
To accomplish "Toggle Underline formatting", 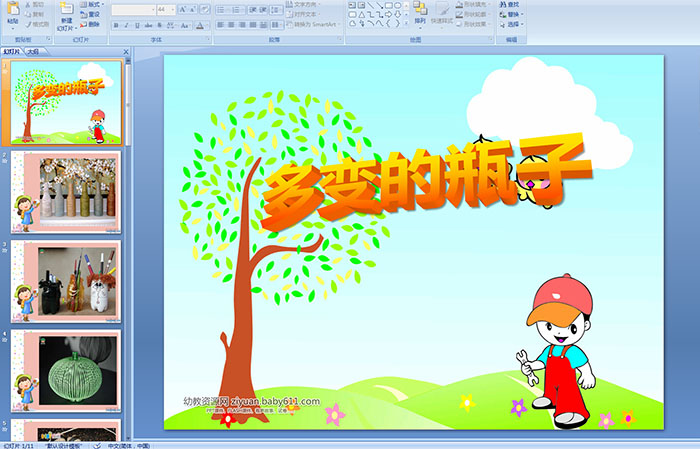I will click(x=137, y=25).
